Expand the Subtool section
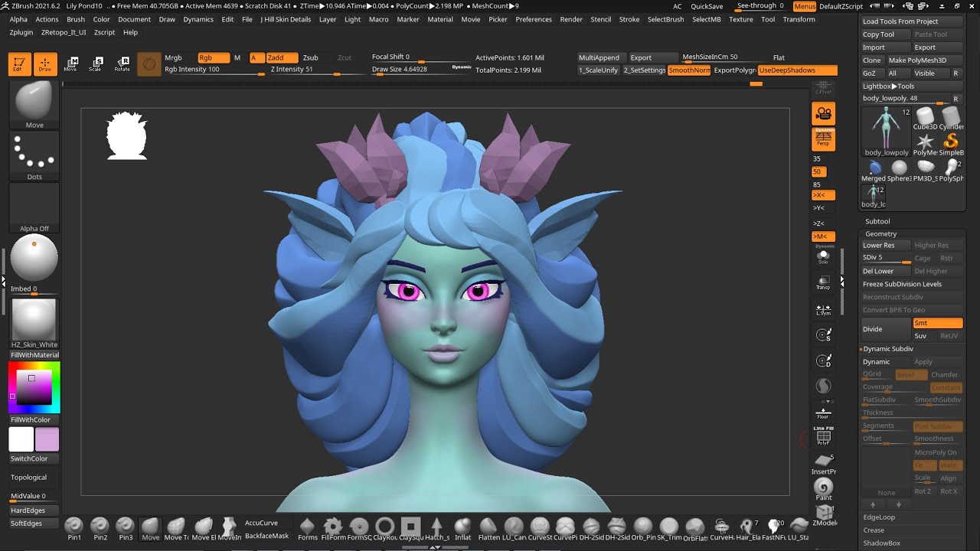Image resolution: width=980 pixels, height=551 pixels. [877, 221]
